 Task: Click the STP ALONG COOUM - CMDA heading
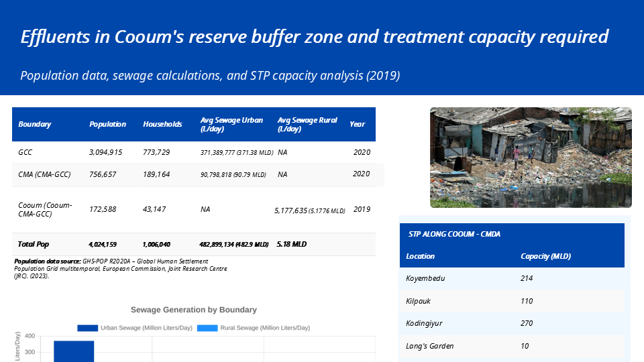pos(454,235)
